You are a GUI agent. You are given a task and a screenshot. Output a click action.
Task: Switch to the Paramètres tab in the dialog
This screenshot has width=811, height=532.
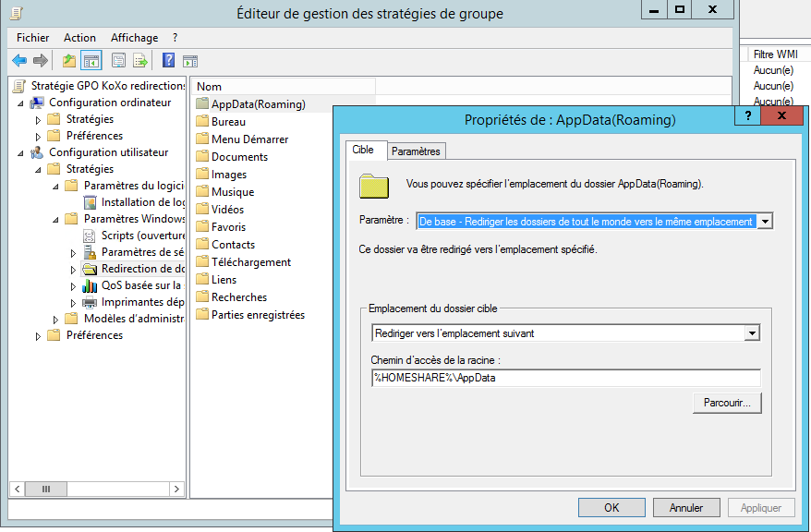pyautogui.click(x=416, y=151)
